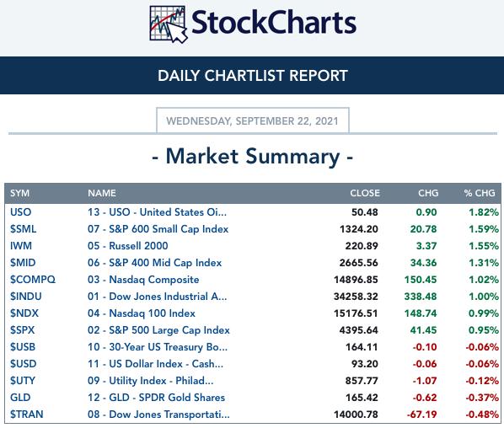
Task: Sort by the SYM column header
Action: pos(19,193)
